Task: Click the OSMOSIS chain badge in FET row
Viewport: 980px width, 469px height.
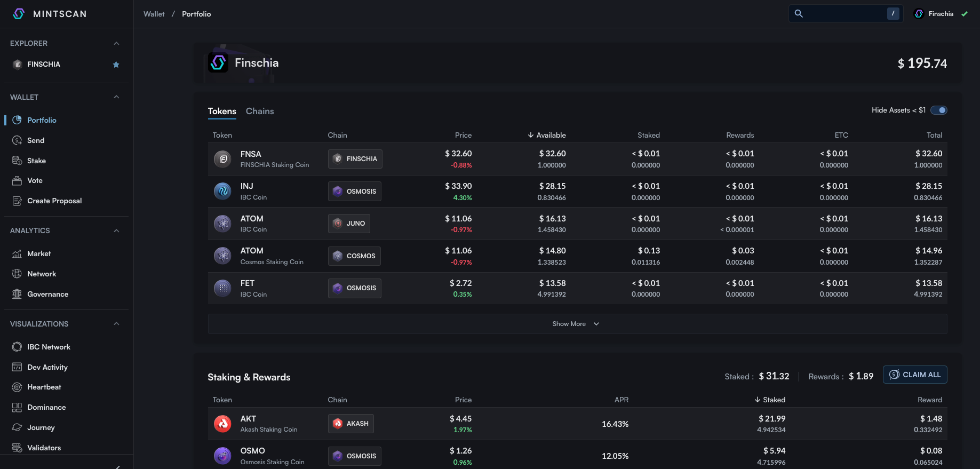Action: [x=355, y=288]
